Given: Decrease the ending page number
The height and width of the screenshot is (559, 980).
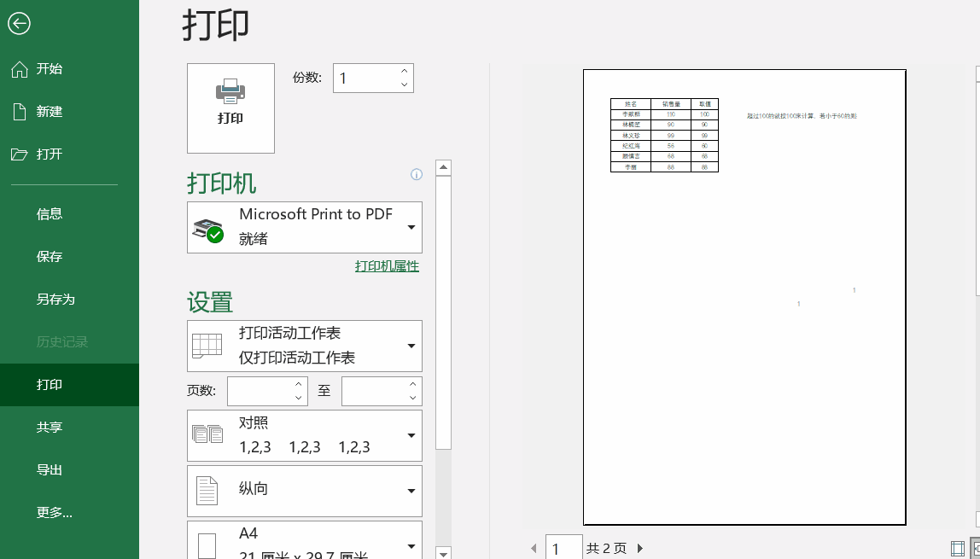Looking at the screenshot, I should [x=413, y=398].
